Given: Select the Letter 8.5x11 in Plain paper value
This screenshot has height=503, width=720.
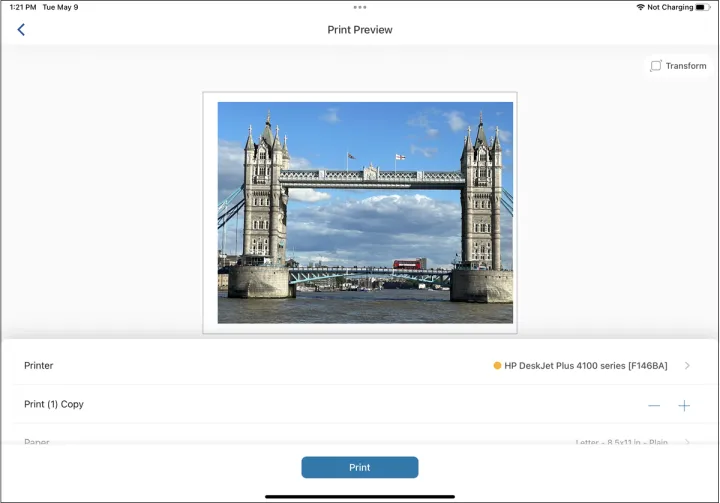Looking at the screenshot, I should [x=620, y=442].
